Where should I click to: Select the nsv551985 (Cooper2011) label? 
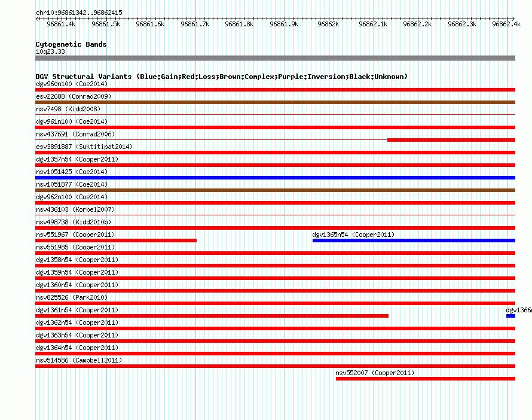point(75,247)
